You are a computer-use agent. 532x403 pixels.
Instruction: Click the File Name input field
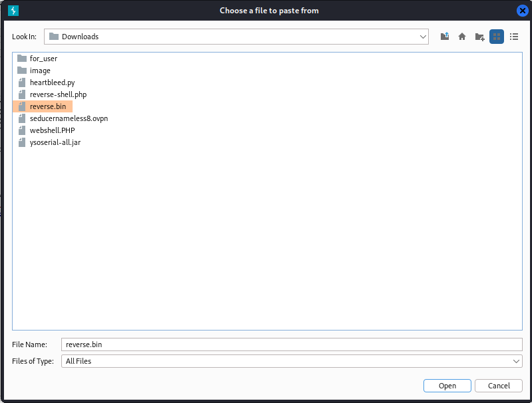coord(292,344)
